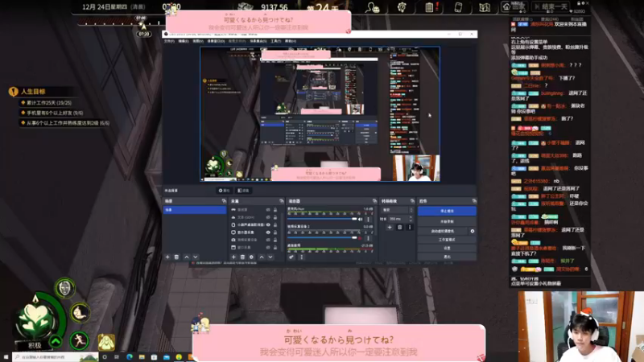Click the stomach hunger status icon
Image resolution: width=644 pixels, height=362 pixels.
80,313
